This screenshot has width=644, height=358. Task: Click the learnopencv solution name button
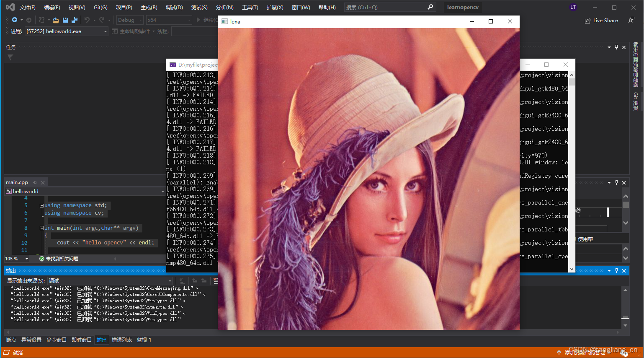tap(463, 7)
